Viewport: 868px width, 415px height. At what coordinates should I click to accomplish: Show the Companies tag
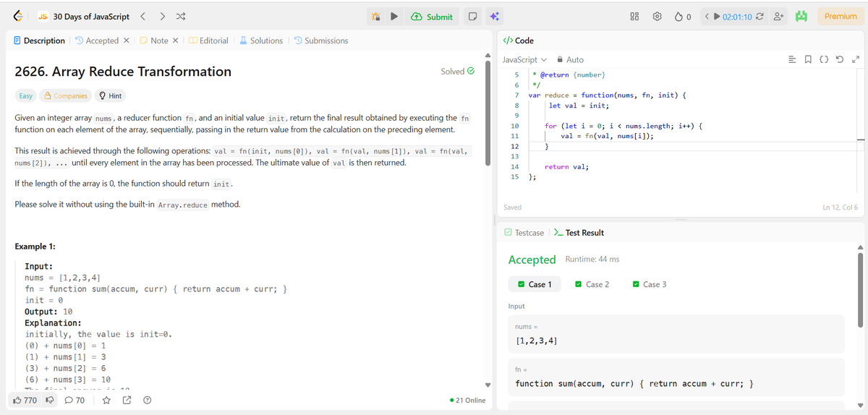click(66, 95)
